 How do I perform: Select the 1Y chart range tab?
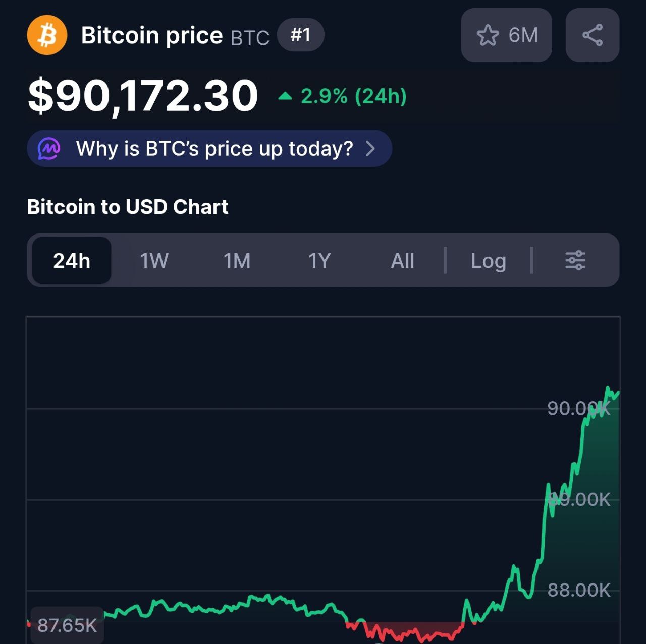[x=319, y=261]
